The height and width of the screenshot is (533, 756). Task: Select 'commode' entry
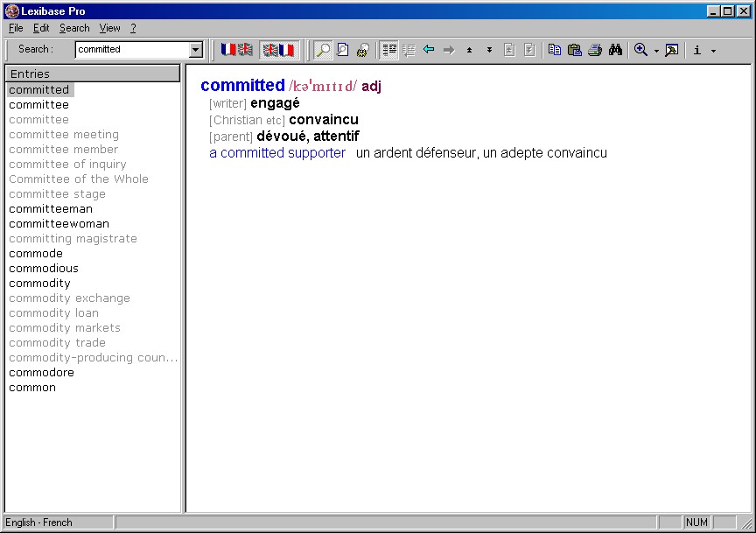click(x=36, y=254)
